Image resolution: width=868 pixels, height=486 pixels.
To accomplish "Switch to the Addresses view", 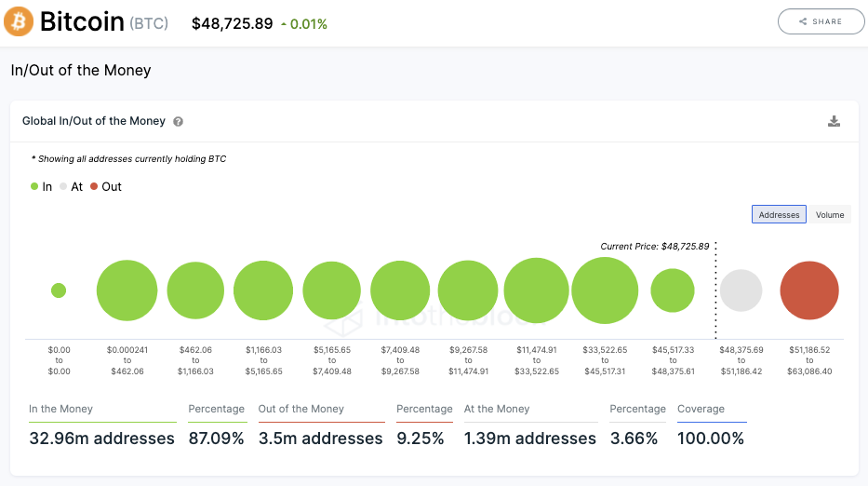I will [x=779, y=214].
